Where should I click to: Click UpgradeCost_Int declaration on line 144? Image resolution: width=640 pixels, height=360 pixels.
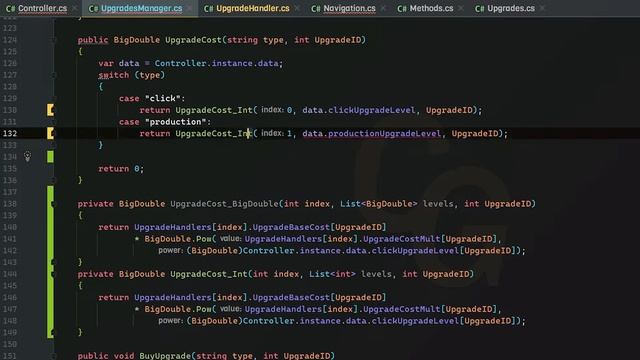(x=209, y=274)
